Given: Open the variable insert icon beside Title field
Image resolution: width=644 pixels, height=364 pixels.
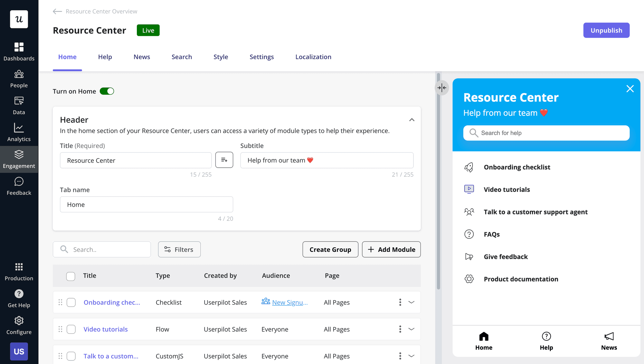Looking at the screenshot, I should click(x=224, y=160).
